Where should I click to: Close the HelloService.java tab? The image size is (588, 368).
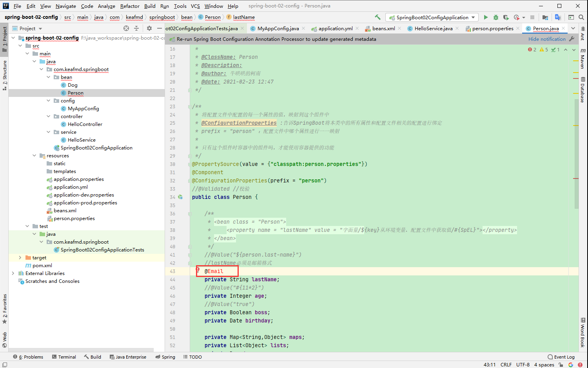click(457, 28)
